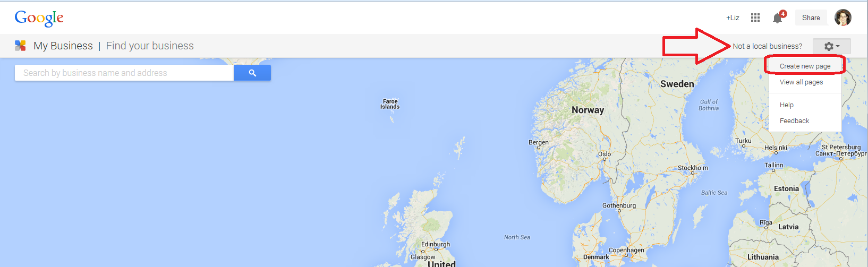Click the Share button
868x267 pixels.
click(811, 18)
